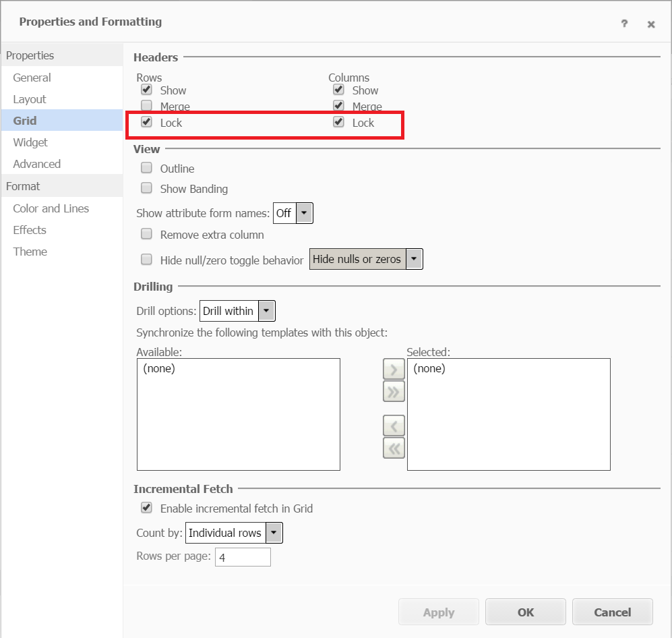Check Remove extra column
This screenshot has width=672, height=638.
tap(146, 234)
